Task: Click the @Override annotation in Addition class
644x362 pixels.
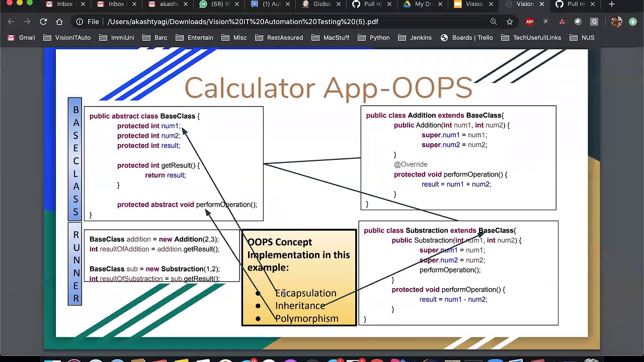Action: click(411, 164)
